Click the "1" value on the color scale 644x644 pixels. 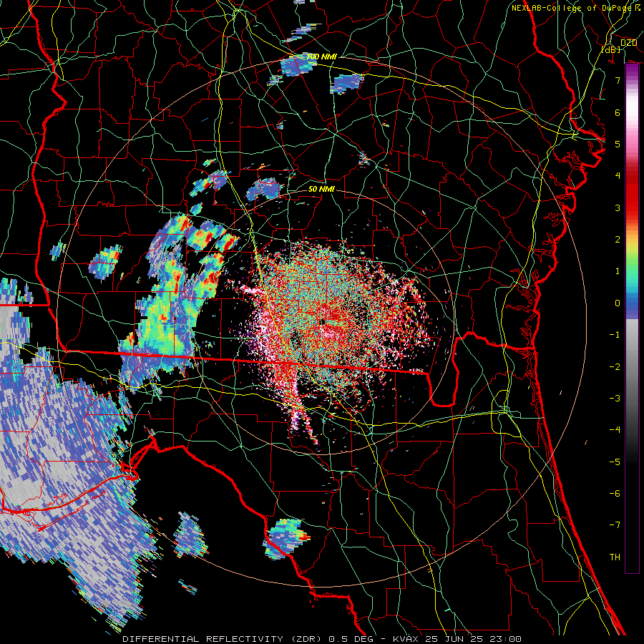coord(618,271)
